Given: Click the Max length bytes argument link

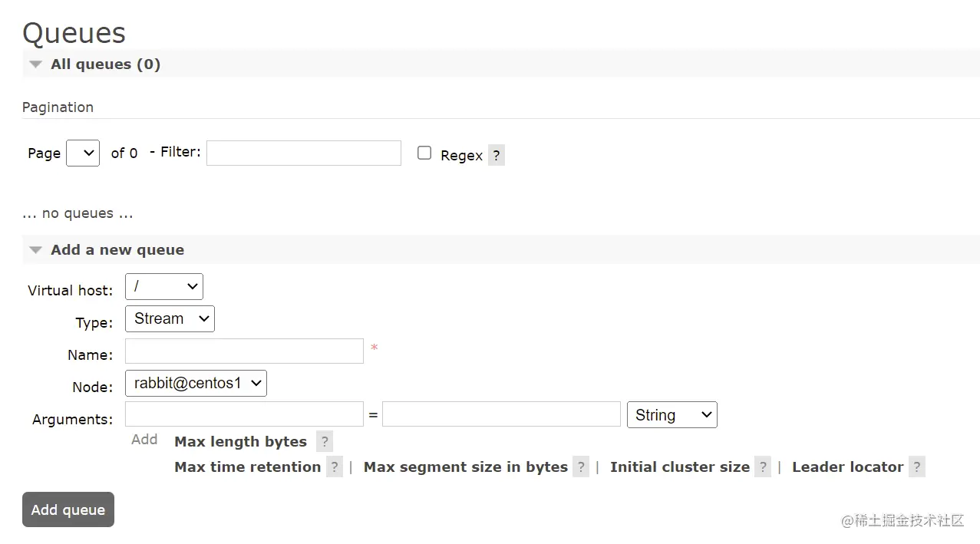Looking at the screenshot, I should pyautogui.click(x=240, y=441).
